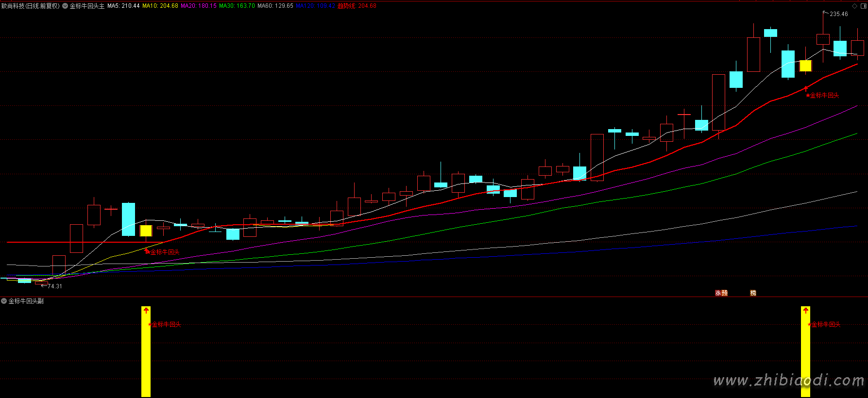868x398 pixels.
Task: Select the MA5 value label
Action: click(x=123, y=6)
